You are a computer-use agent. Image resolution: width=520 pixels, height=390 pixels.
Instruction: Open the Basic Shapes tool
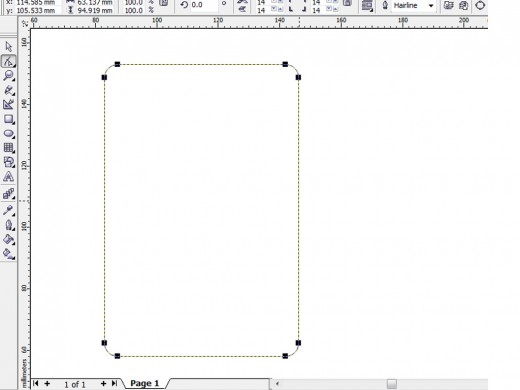click(9, 162)
